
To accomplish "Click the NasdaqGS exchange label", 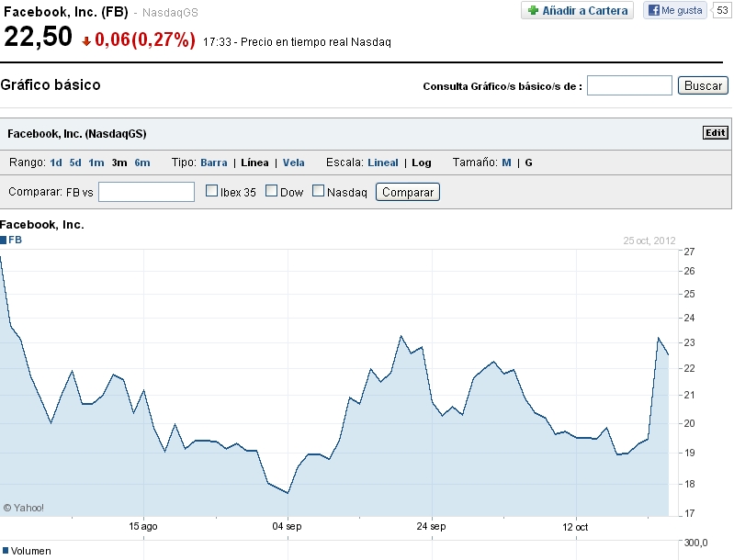I will point(170,13).
